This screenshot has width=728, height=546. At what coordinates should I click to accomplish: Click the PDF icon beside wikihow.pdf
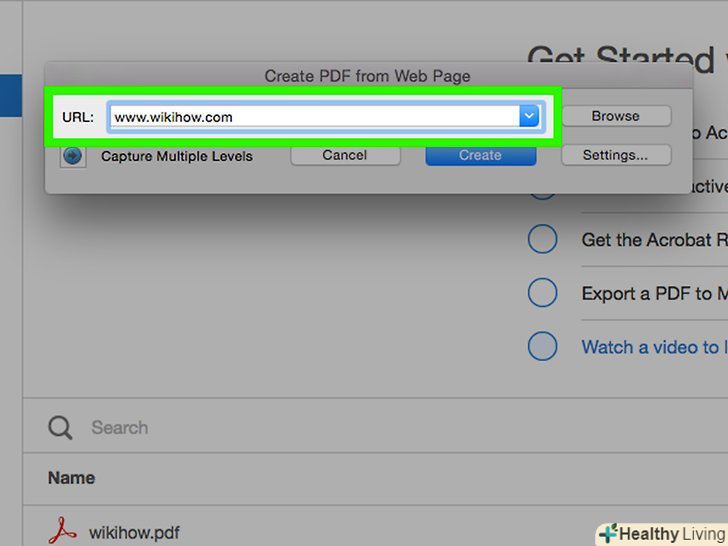62,532
